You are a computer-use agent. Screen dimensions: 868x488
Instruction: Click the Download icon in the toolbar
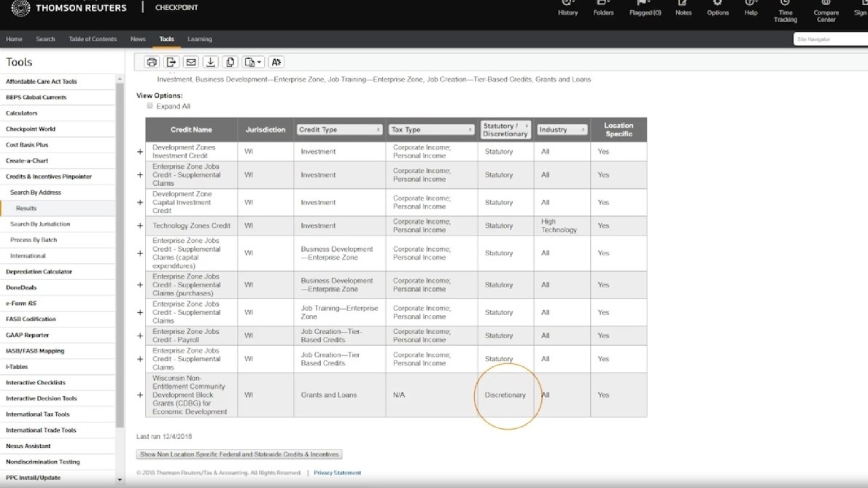click(211, 63)
